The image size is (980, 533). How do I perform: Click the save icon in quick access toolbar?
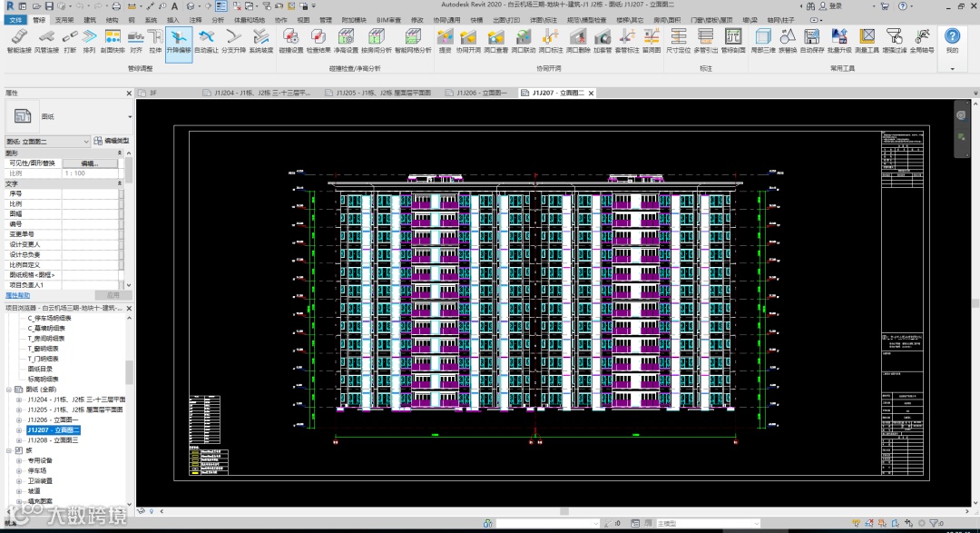[x=49, y=6]
